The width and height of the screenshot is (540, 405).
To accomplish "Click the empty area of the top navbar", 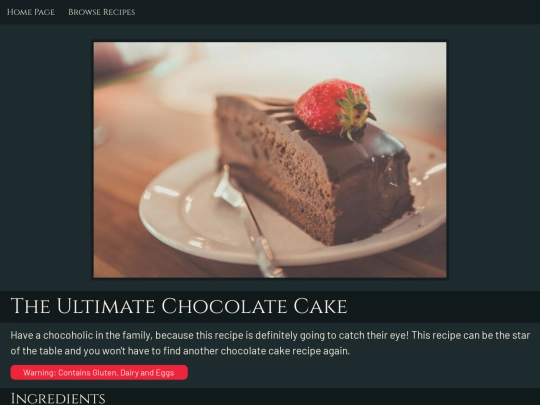I will click(338, 12).
